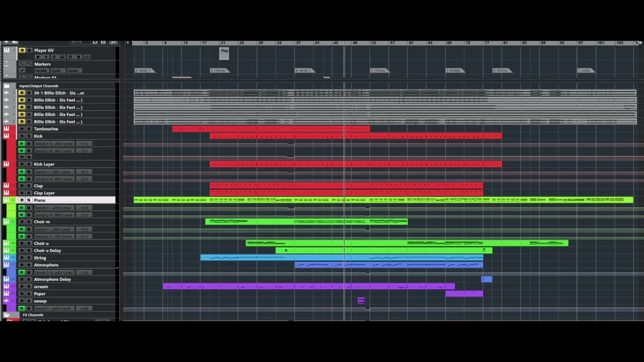Toggle read automation on Atmosphere Sends:1 lane
This screenshot has width=644, height=362.
click(x=22, y=273)
